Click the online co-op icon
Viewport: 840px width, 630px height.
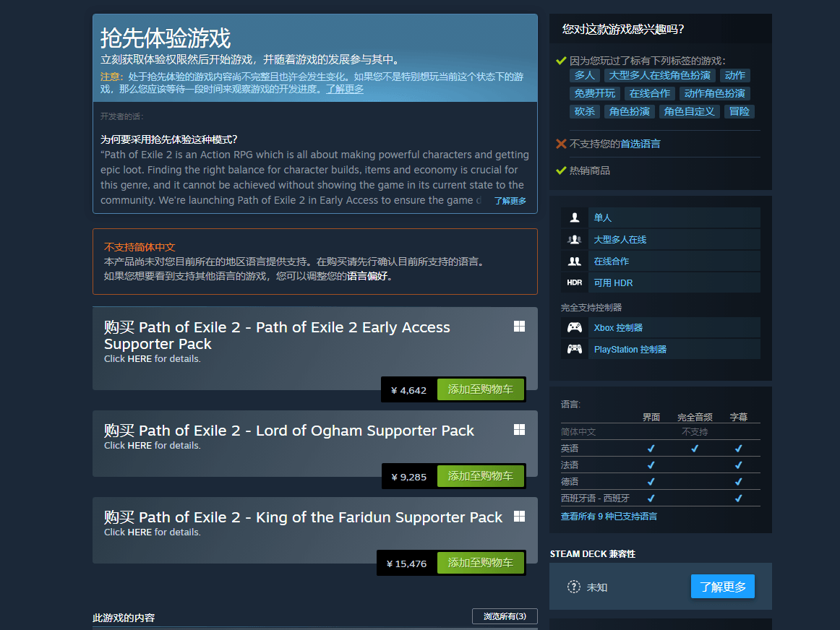click(x=574, y=262)
